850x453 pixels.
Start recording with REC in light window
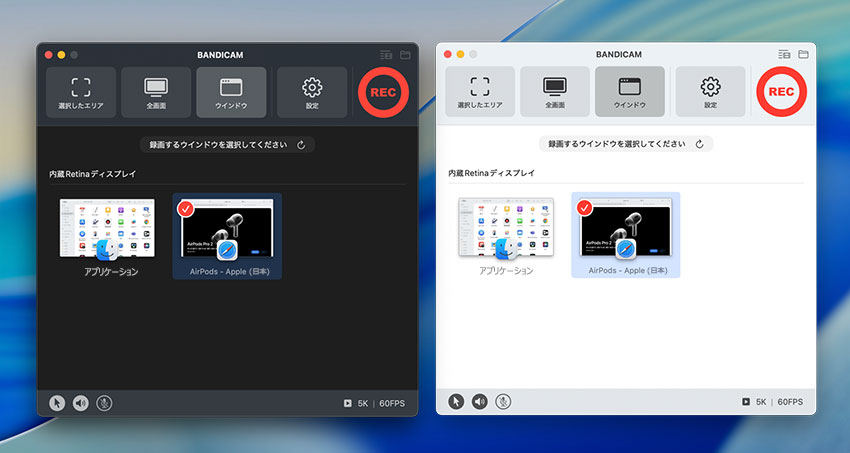tap(781, 92)
